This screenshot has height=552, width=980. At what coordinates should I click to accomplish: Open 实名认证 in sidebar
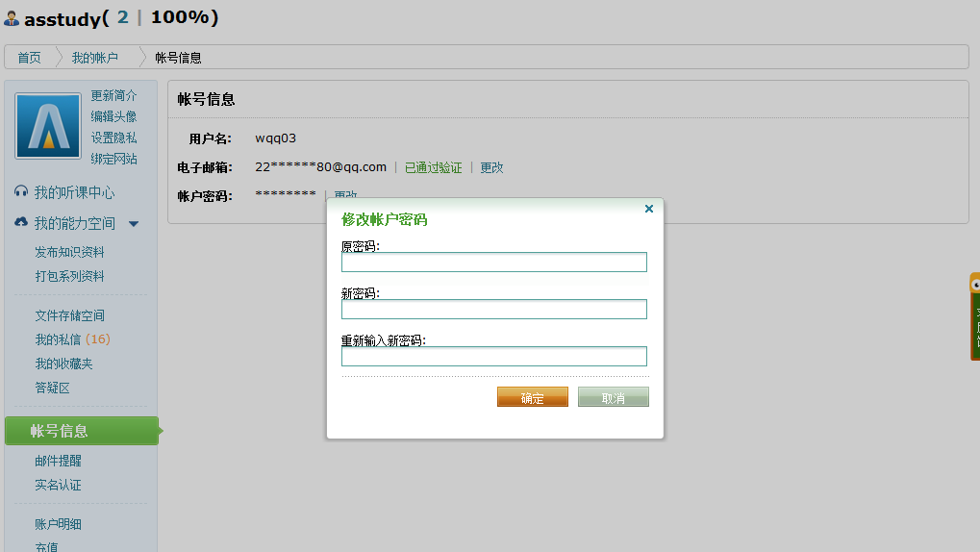pos(58,485)
